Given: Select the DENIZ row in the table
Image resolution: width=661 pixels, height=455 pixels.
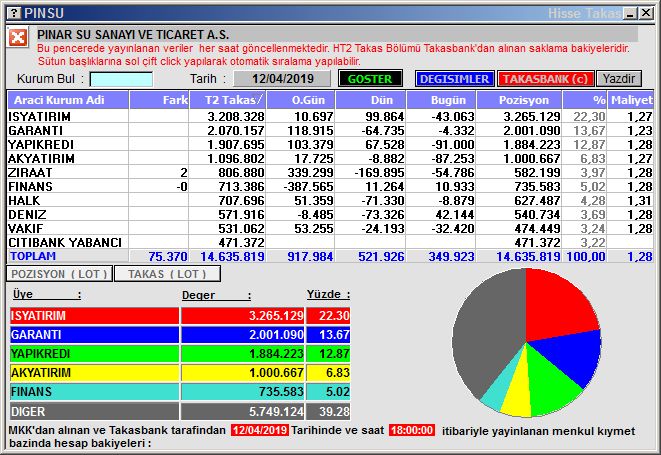Looking at the screenshot, I should click(330, 214).
